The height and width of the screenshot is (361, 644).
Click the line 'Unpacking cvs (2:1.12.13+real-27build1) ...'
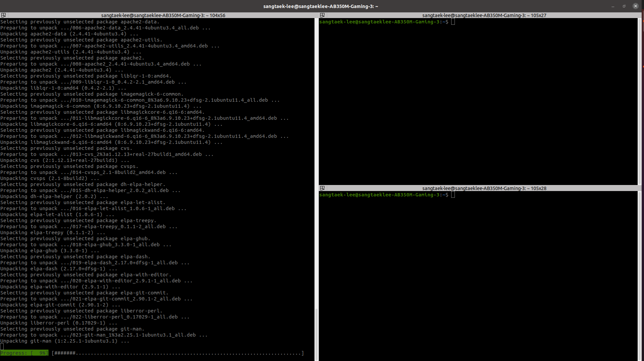point(65,160)
